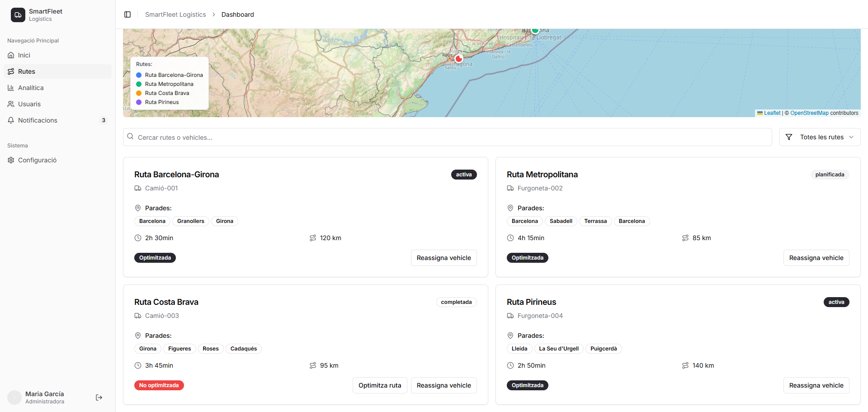Open Usuaris page
Screen dimensions: 868x412
pos(57,104)
